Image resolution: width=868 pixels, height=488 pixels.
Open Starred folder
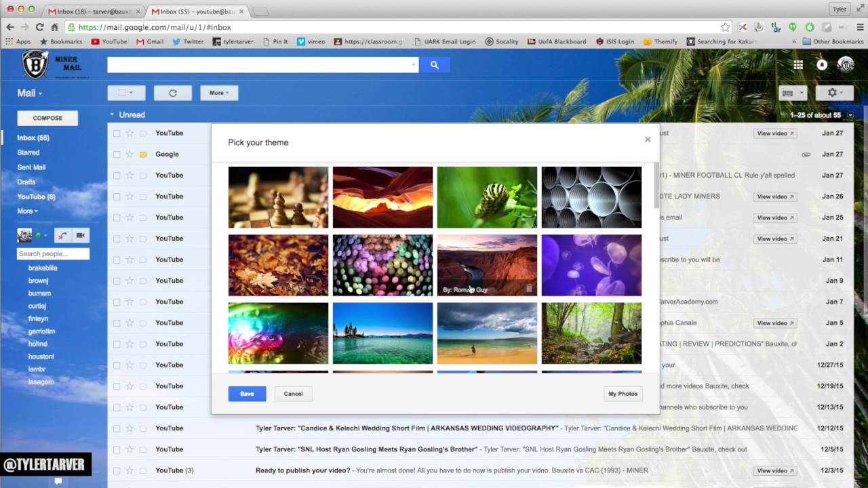tap(28, 153)
